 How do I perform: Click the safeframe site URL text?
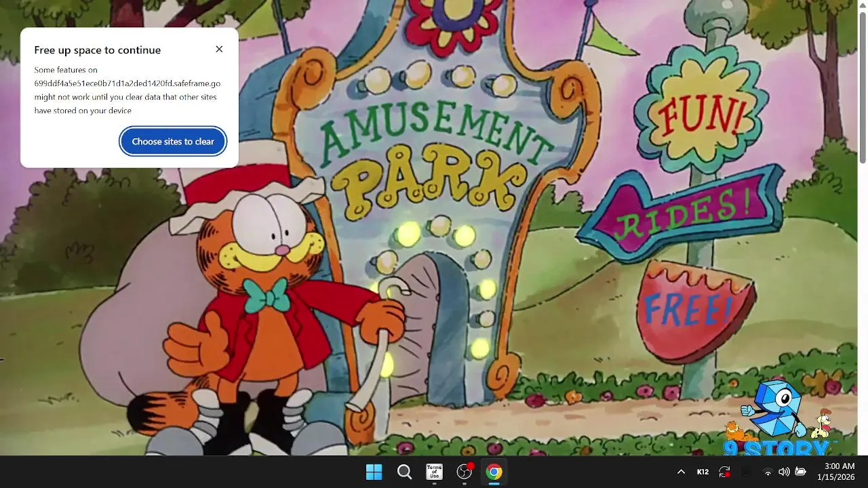(x=127, y=83)
